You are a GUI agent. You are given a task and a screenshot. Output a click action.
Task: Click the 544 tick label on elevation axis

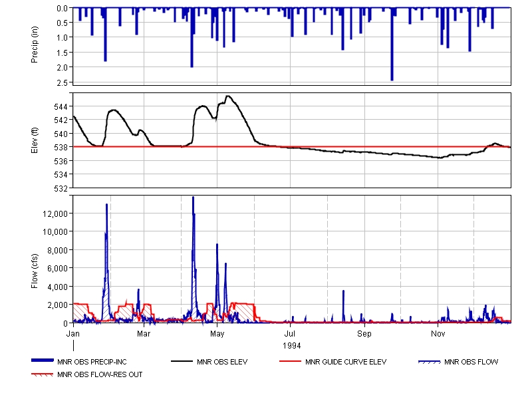(x=60, y=106)
